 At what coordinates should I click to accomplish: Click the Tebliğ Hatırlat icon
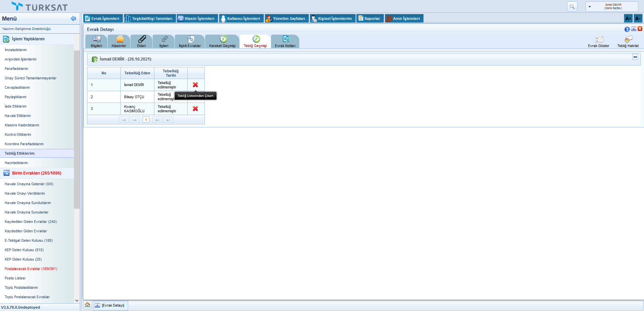point(628,41)
